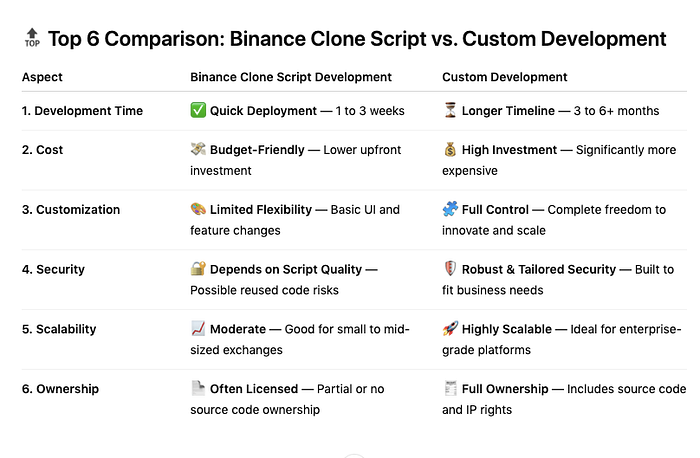The image size is (700, 458).
Task: Click the rocket icon beside Highly Scalable
Action: (x=450, y=329)
